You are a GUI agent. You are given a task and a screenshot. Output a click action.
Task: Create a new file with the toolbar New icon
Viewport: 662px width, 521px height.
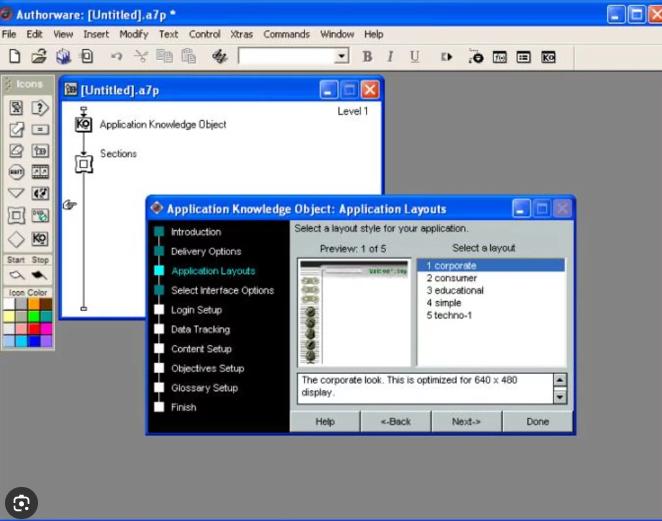coord(15,56)
